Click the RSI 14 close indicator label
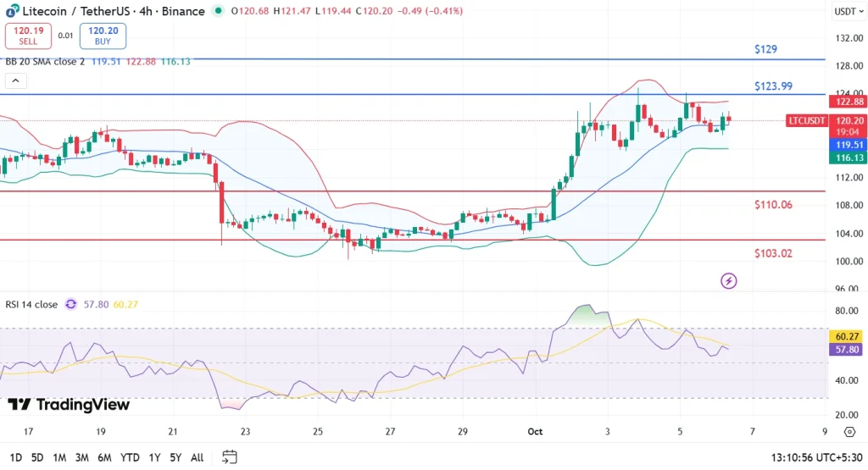This screenshot has width=868, height=470. [31, 304]
